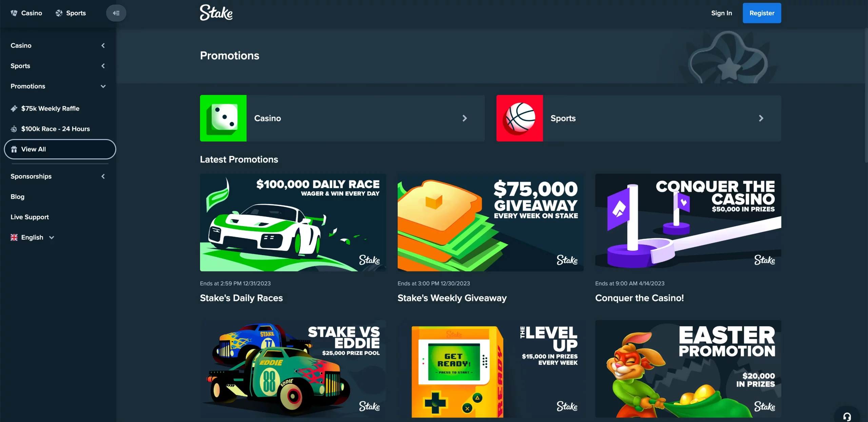Viewport: 868px width, 422px height.
Task: Open Live Support in sidebar
Action: [x=29, y=217]
